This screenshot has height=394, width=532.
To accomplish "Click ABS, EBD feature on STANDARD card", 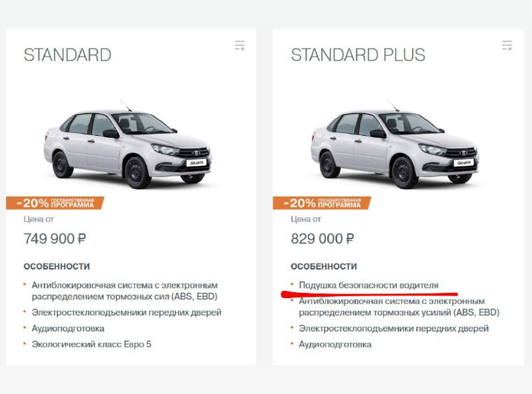I will [x=124, y=291].
